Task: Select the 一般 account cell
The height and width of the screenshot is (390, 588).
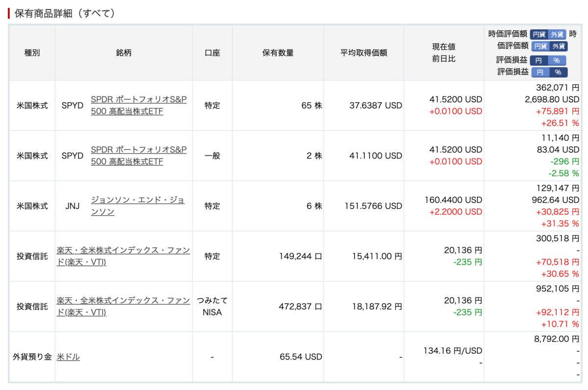Action: (x=212, y=156)
